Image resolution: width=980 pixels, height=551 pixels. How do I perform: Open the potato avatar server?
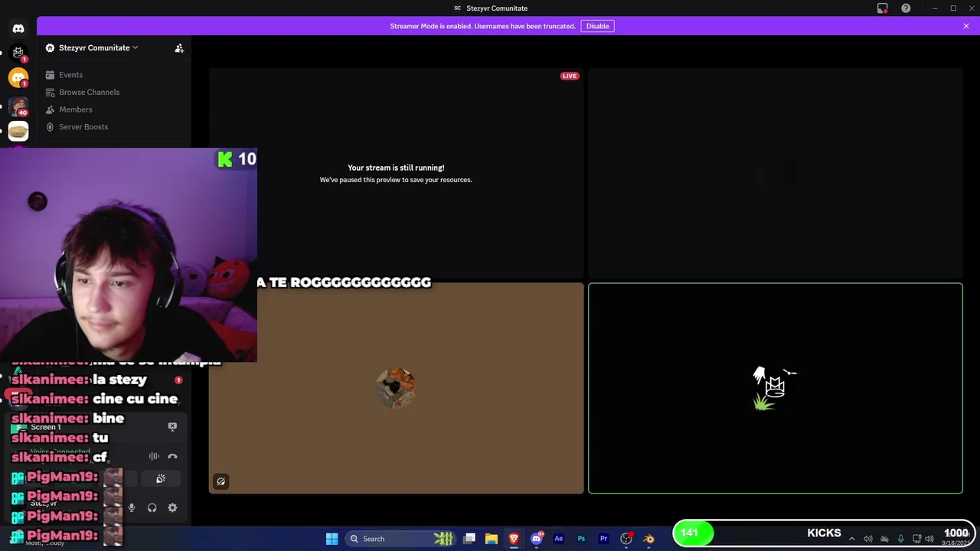pos(18,131)
